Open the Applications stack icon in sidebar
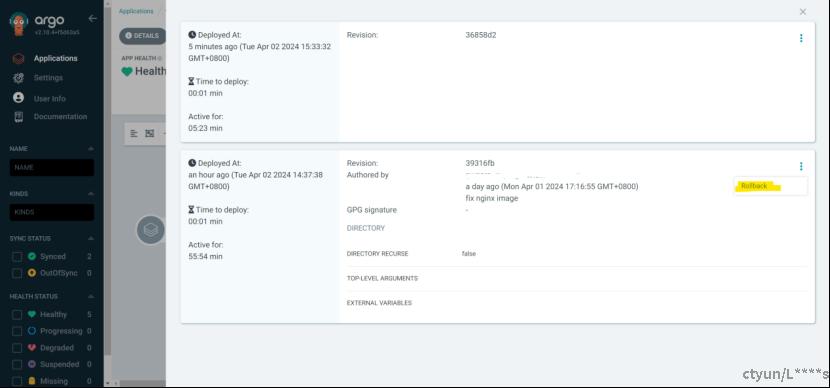Screen dimensions: 830x388 (19, 58)
